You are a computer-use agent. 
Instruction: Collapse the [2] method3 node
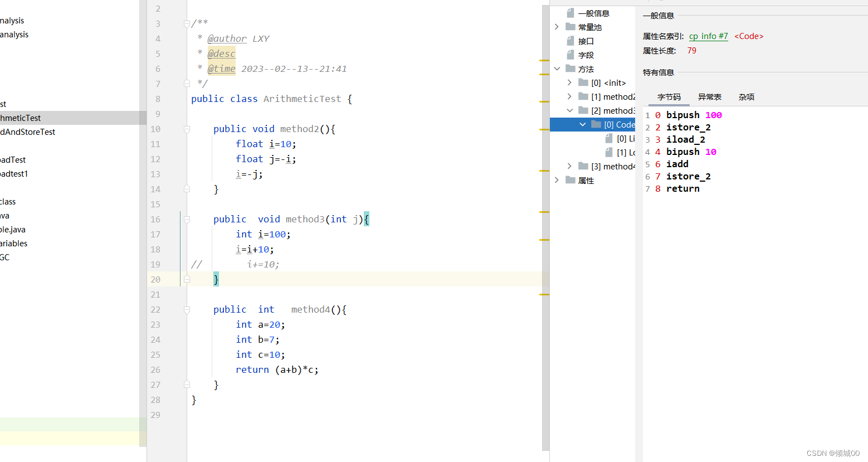569,110
